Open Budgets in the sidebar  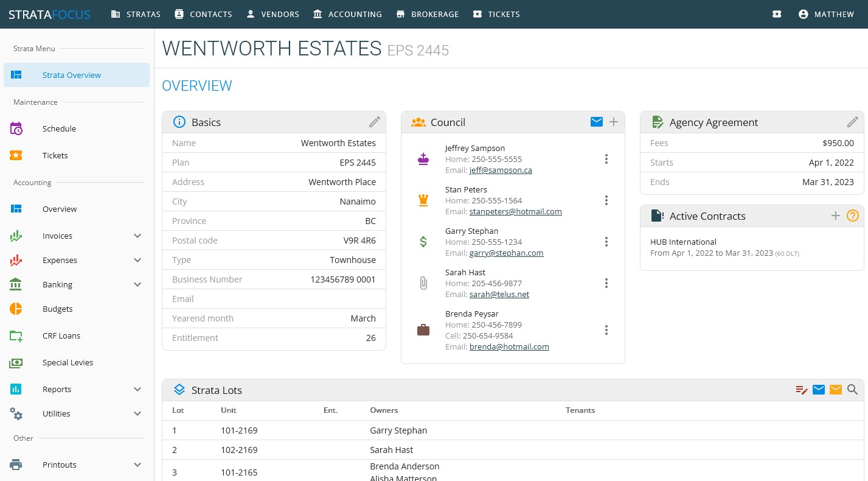pos(58,309)
